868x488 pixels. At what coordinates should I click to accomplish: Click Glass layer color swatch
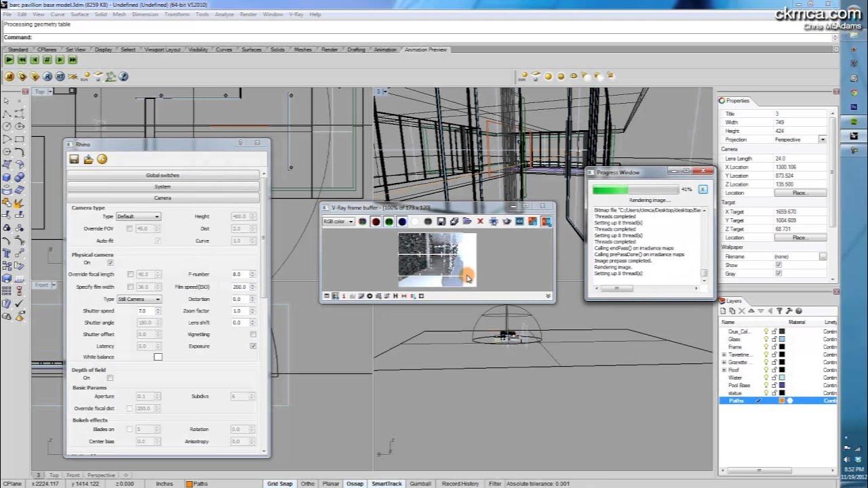tap(782, 339)
